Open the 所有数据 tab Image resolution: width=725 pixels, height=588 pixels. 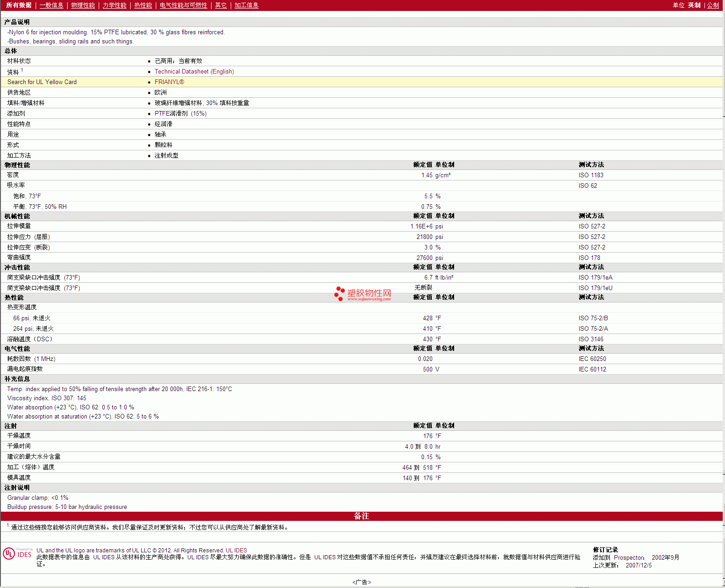tap(19, 5)
